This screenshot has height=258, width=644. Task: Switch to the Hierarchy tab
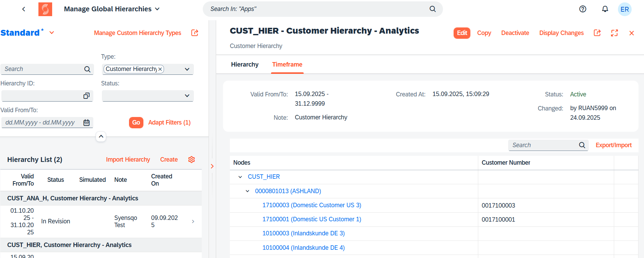click(x=245, y=64)
